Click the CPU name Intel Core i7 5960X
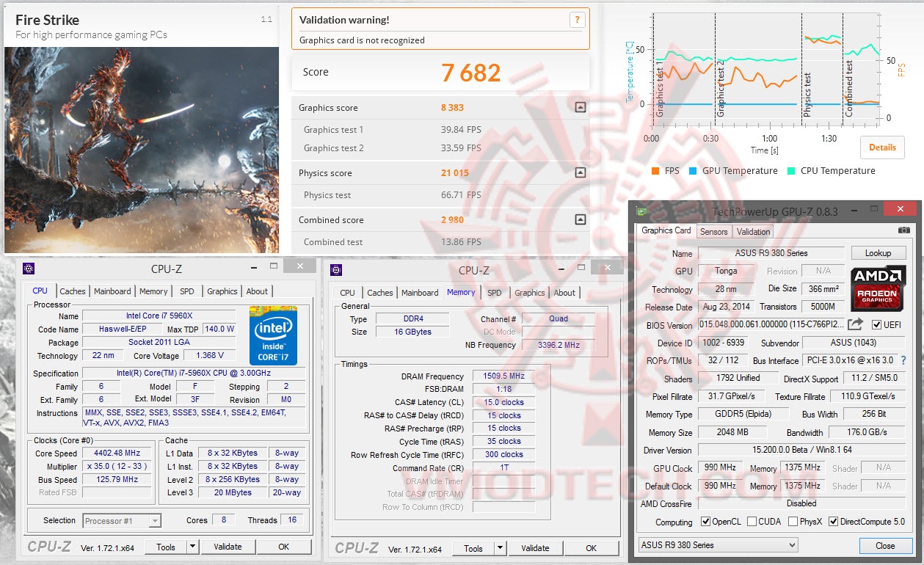Screen dimensions: 924x565 tap(159, 316)
